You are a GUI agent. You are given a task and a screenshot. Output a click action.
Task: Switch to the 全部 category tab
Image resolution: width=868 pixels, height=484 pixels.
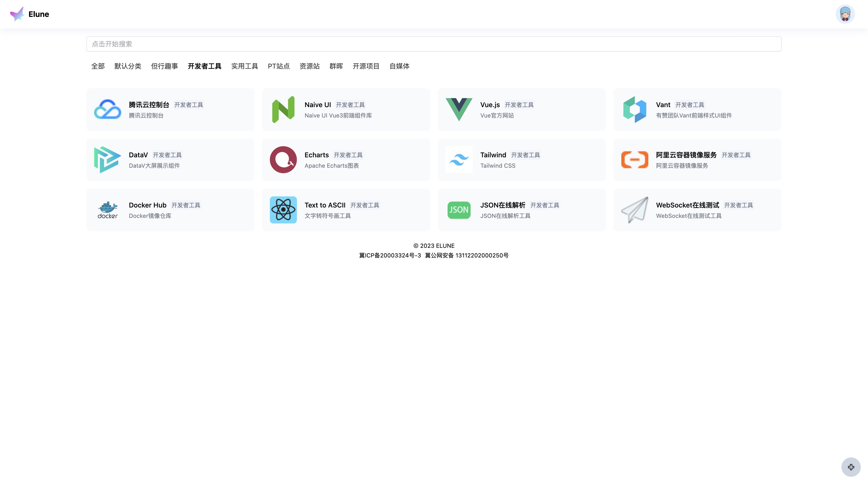(x=98, y=66)
